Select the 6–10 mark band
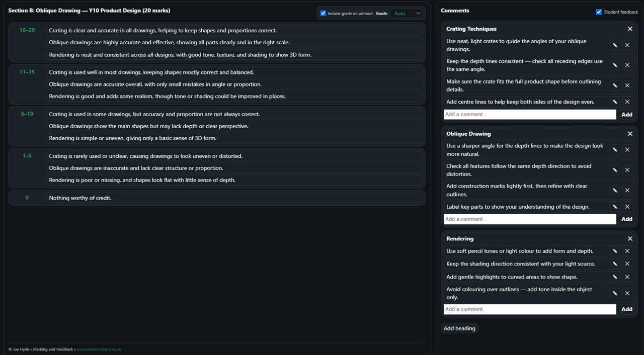 [x=27, y=114]
